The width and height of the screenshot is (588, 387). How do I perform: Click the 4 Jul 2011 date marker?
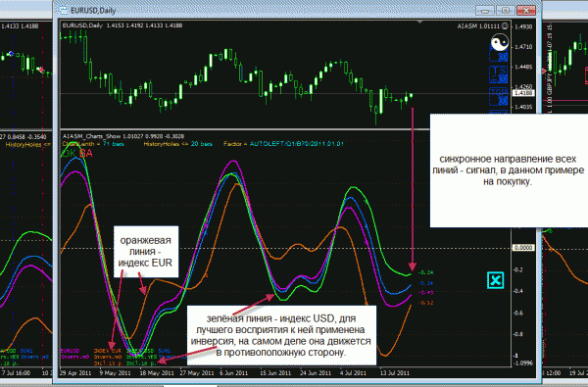pyautogui.click(x=353, y=372)
